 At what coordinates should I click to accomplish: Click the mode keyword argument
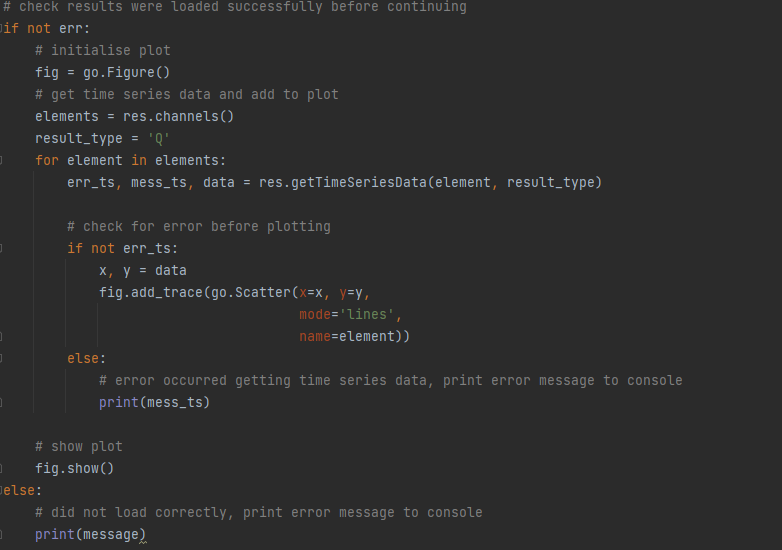315,314
